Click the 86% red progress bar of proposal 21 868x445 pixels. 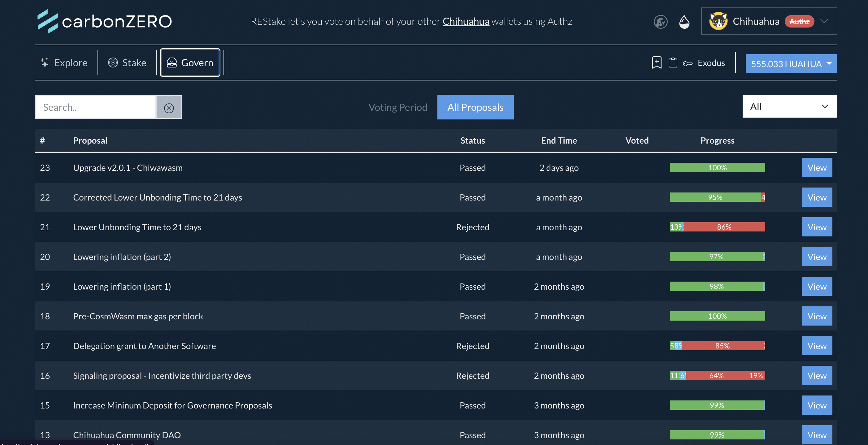pyautogui.click(x=724, y=227)
